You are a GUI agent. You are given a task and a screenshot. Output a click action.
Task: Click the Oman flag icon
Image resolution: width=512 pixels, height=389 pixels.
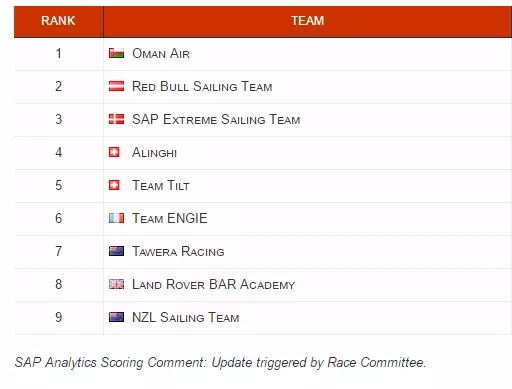coord(116,53)
